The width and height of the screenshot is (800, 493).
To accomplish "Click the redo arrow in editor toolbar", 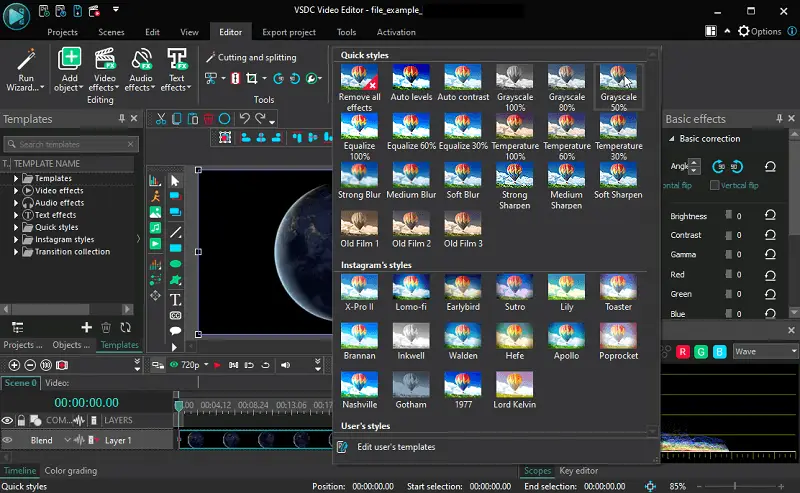I will click(x=261, y=119).
